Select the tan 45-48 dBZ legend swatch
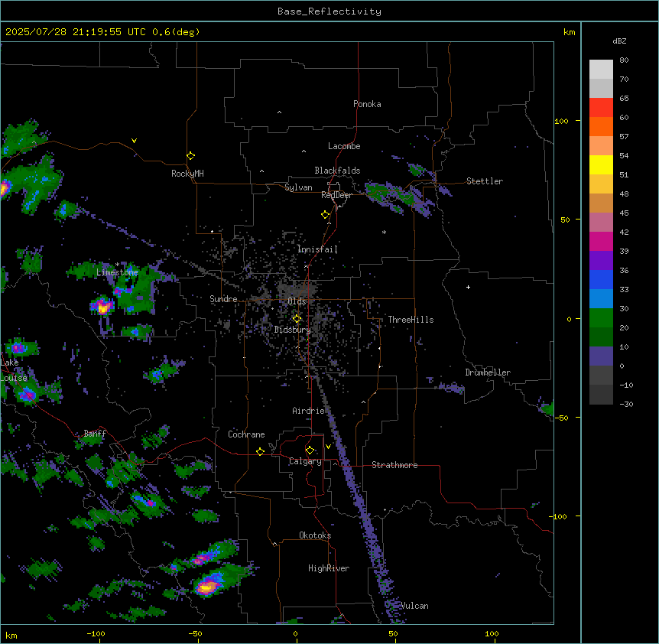This screenshot has width=659, height=644. (601, 203)
